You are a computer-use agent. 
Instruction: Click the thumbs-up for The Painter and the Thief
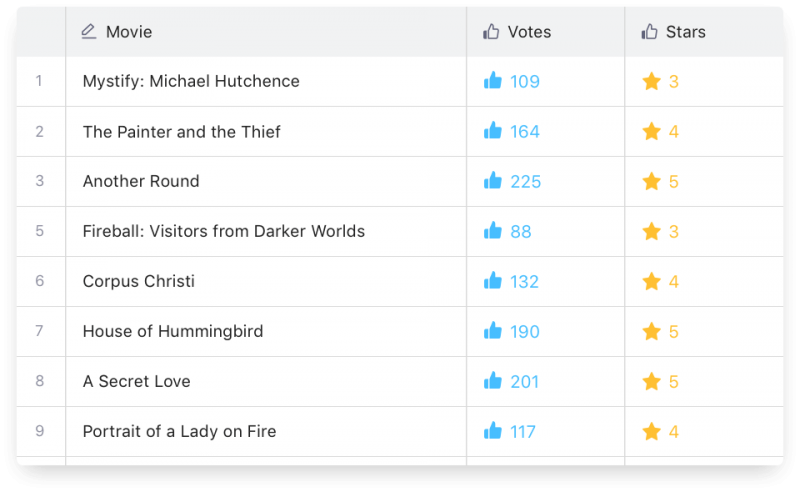pos(492,131)
